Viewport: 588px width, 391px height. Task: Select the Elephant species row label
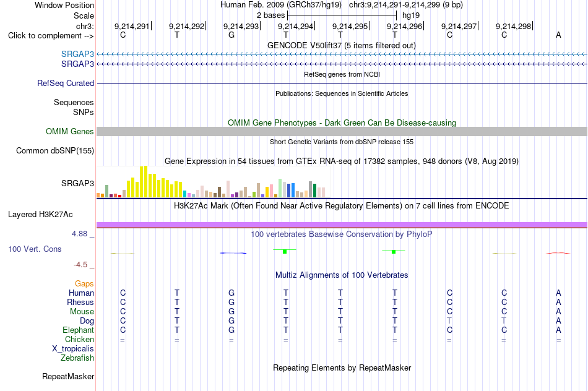point(78,330)
